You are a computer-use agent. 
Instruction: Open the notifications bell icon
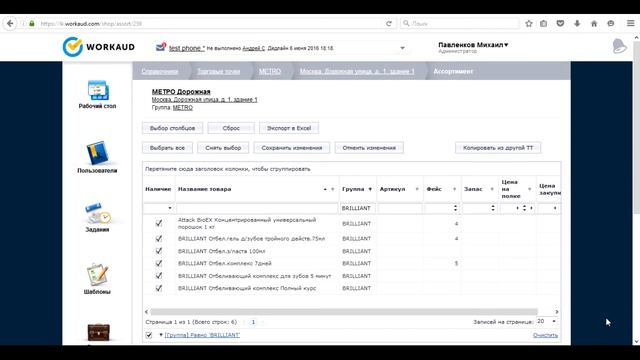pyautogui.click(x=619, y=46)
